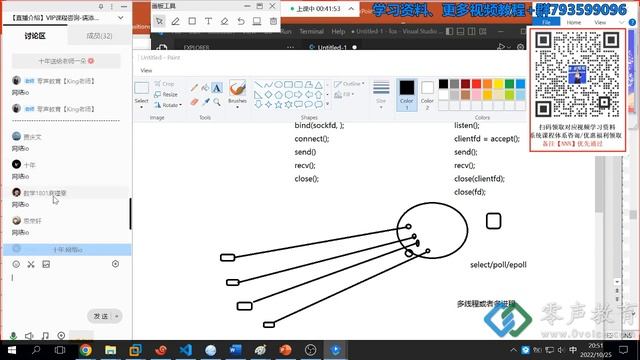Image resolution: width=640 pixels, height=360 pixels.
Task: Choose the Magnifier tool in Paint
Action: (217, 102)
